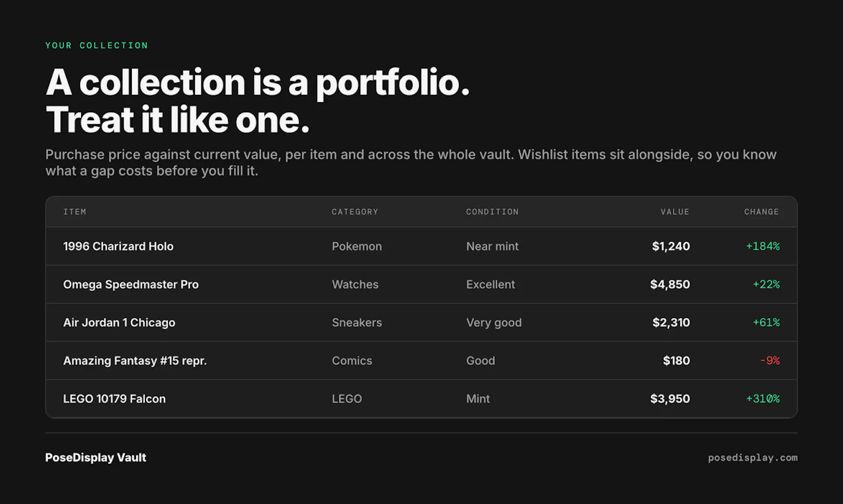The width and height of the screenshot is (843, 504).
Task: Click the Mint condition cell
Action: pyautogui.click(x=478, y=399)
